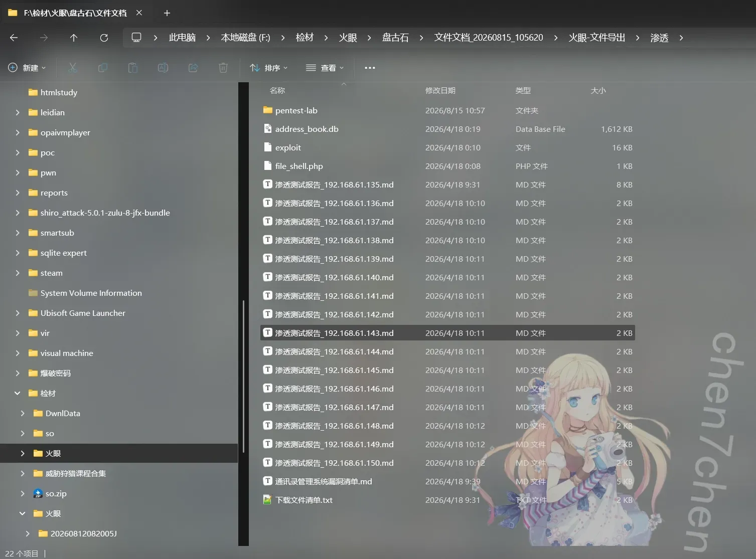Viewport: 756px width, 559px height.
Task: Select the file_shell.php file icon
Action: (x=268, y=166)
